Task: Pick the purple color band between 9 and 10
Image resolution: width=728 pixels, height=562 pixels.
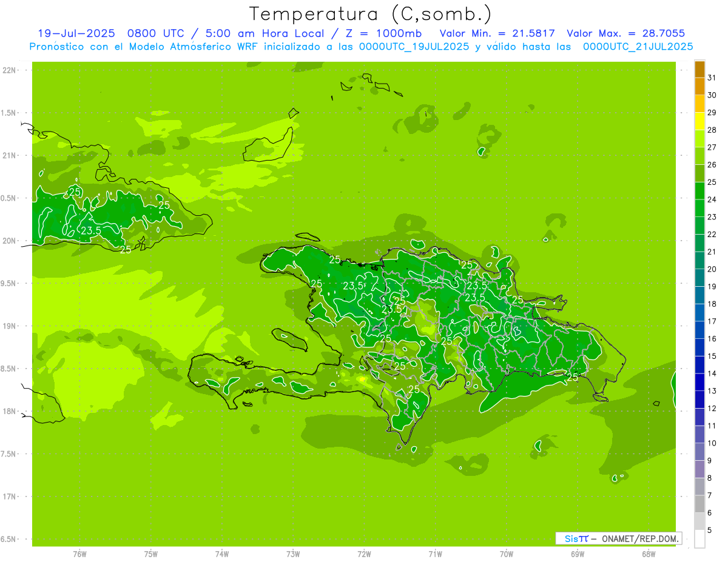Action: (x=699, y=452)
